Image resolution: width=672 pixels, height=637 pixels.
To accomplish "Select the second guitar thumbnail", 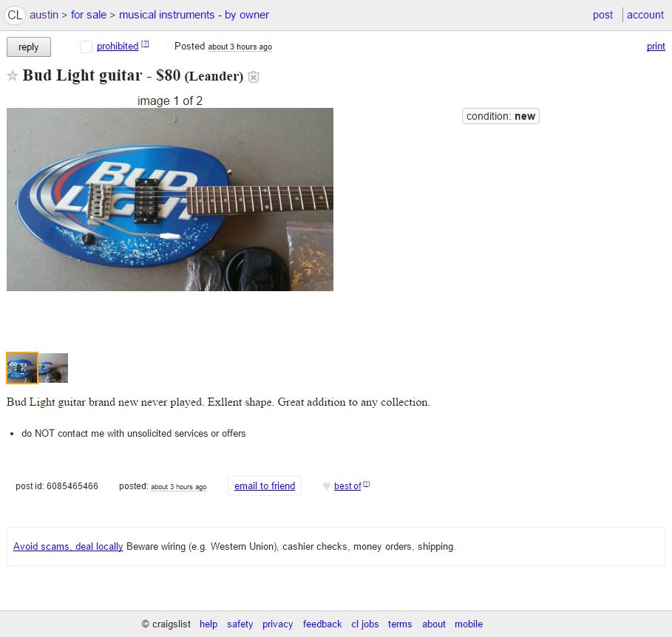I will (53, 367).
